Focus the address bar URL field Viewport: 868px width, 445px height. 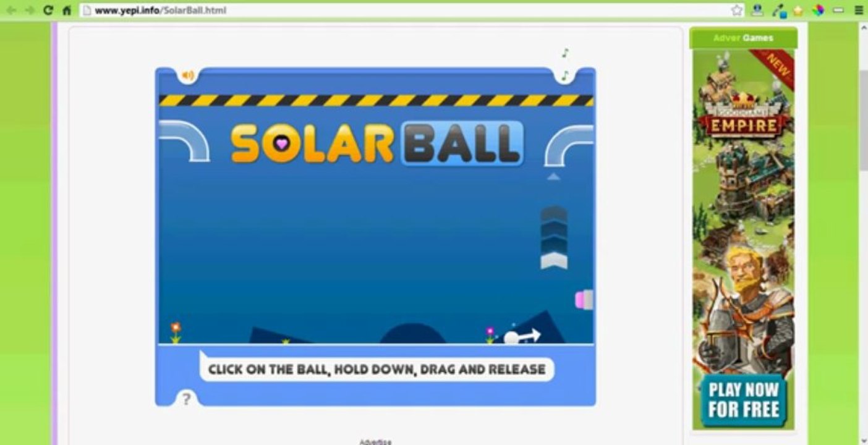(411, 10)
